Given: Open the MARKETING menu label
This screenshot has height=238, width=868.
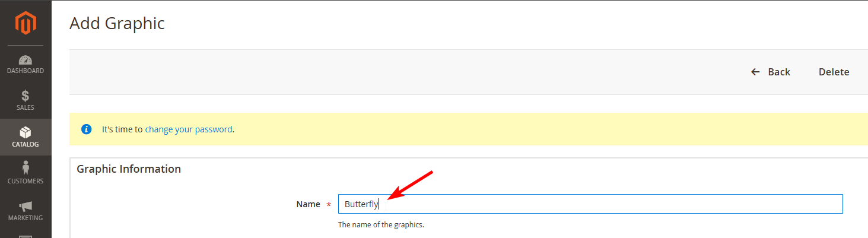Looking at the screenshot, I should pos(26,218).
